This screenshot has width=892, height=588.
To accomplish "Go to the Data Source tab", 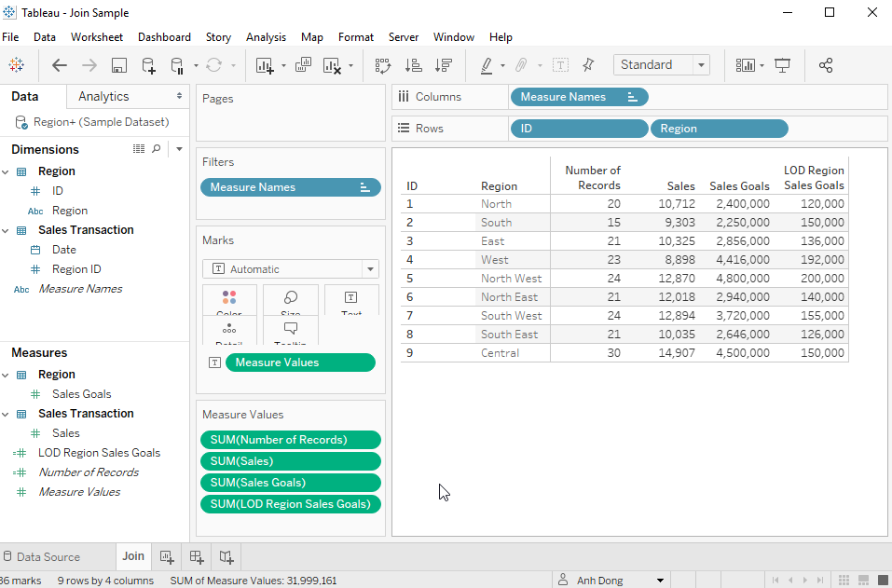I will [x=50, y=556].
